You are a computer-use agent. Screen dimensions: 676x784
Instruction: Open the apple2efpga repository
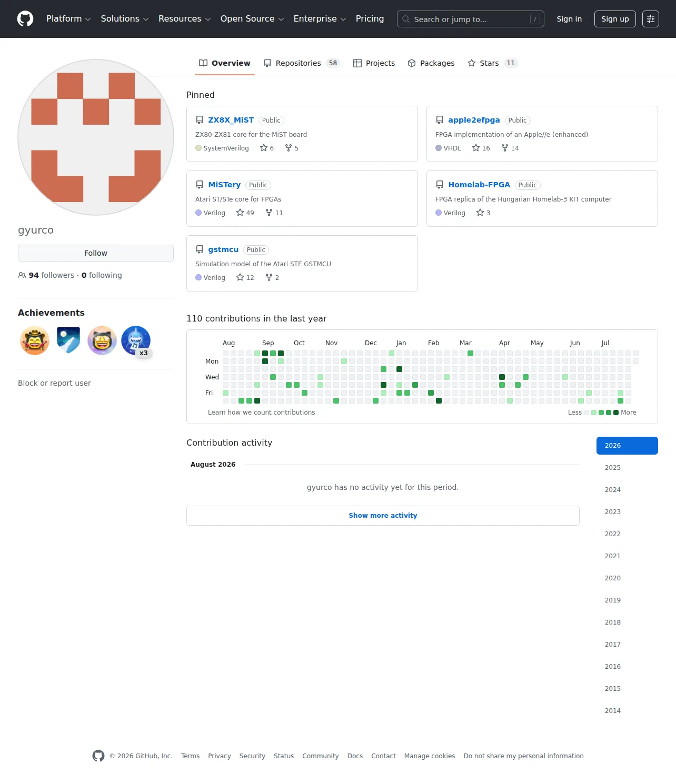[x=474, y=120]
